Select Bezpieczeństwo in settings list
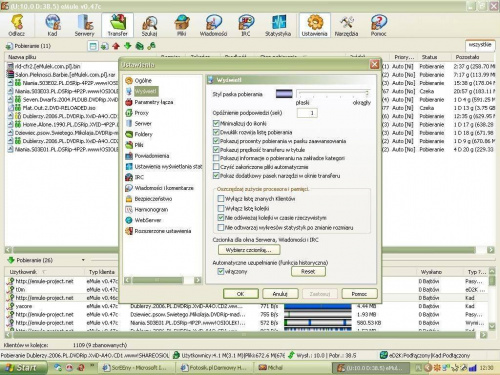The width and height of the screenshot is (500, 375). point(149,199)
